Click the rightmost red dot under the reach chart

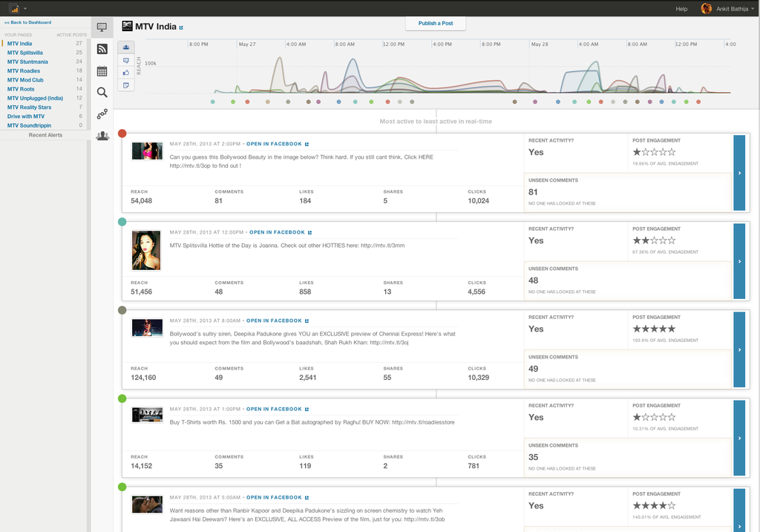698,102
